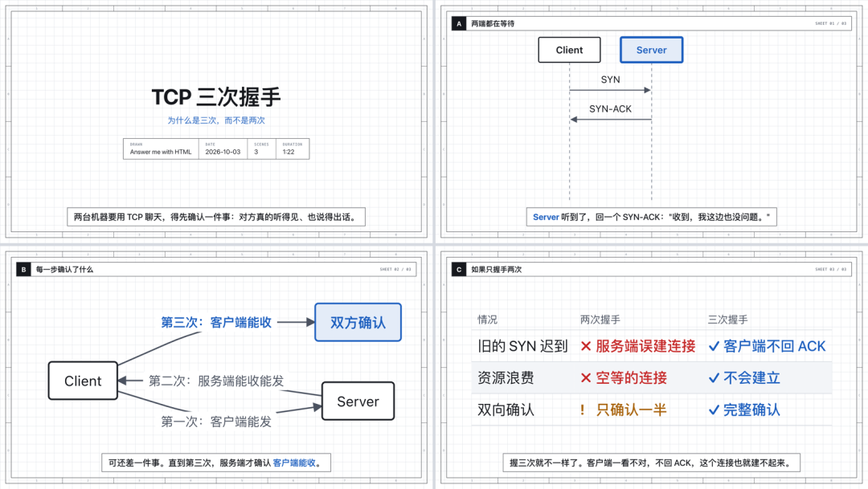Click the red X beside 服务端误建连接
The height and width of the screenshot is (489, 868).
(x=586, y=346)
